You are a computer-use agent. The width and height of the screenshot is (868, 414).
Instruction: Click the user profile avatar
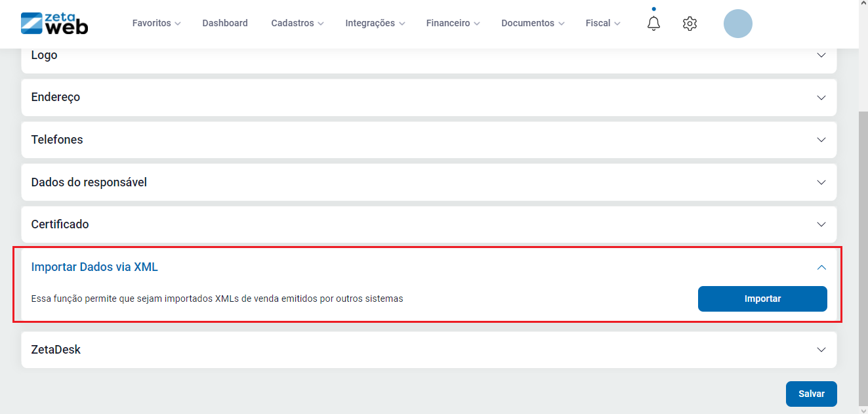click(x=737, y=24)
